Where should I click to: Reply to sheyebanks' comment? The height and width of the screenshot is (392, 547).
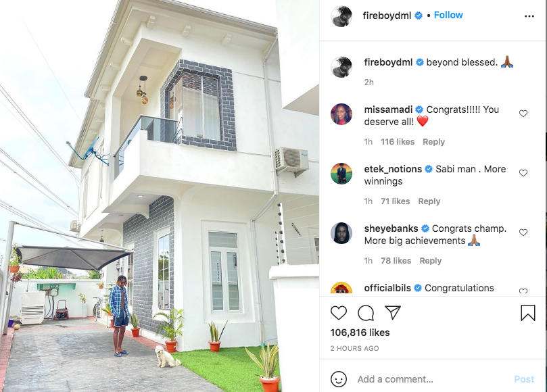pyautogui.click(x=431, y=260)
